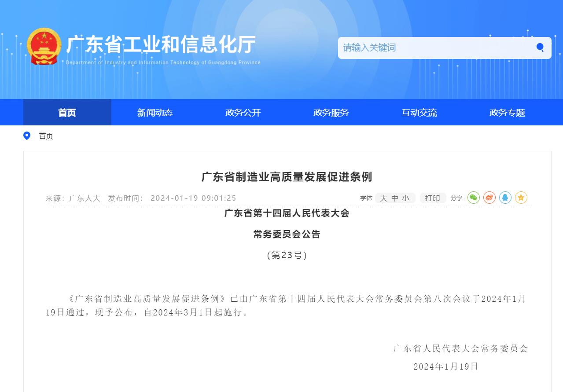Share the article via WeChat icon
The image size is (563, 392).
pyautogui.click(x=474, y=198)
